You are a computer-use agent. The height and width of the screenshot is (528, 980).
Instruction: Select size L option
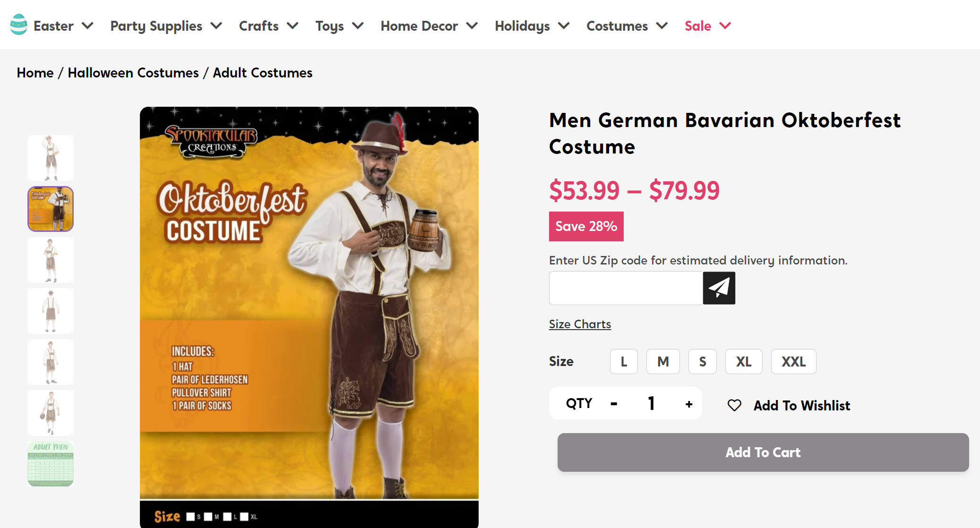click(624, 362)
